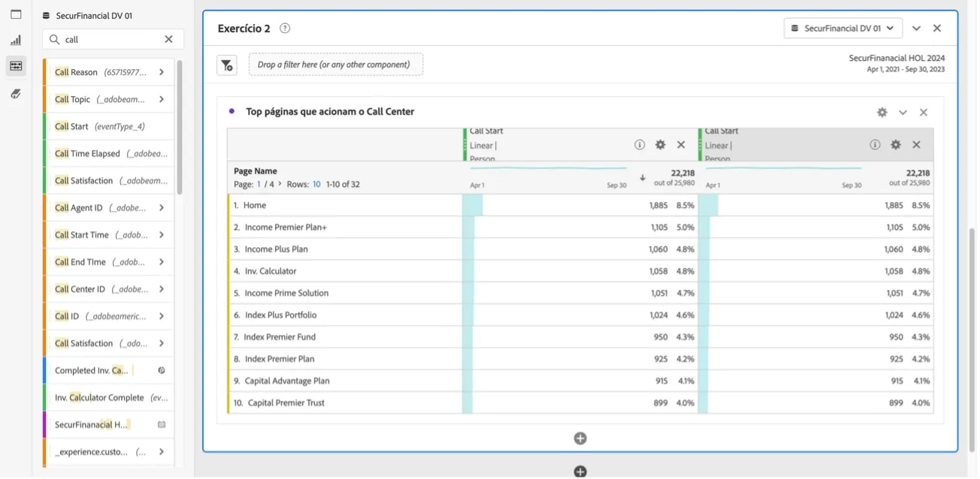
Task: Select Call Time Elapsed component
Action: [108, 154]
